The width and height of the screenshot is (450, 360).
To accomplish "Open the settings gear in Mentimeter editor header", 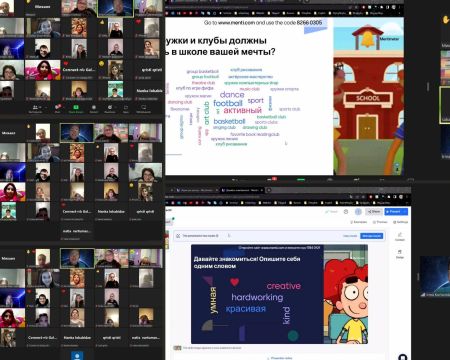I will tap(346, 212).
